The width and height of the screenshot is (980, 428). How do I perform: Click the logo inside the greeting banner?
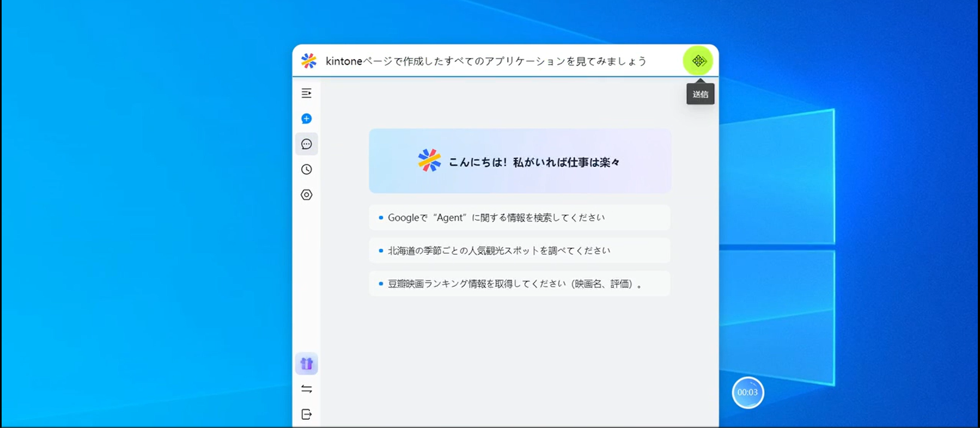(429, 161)
